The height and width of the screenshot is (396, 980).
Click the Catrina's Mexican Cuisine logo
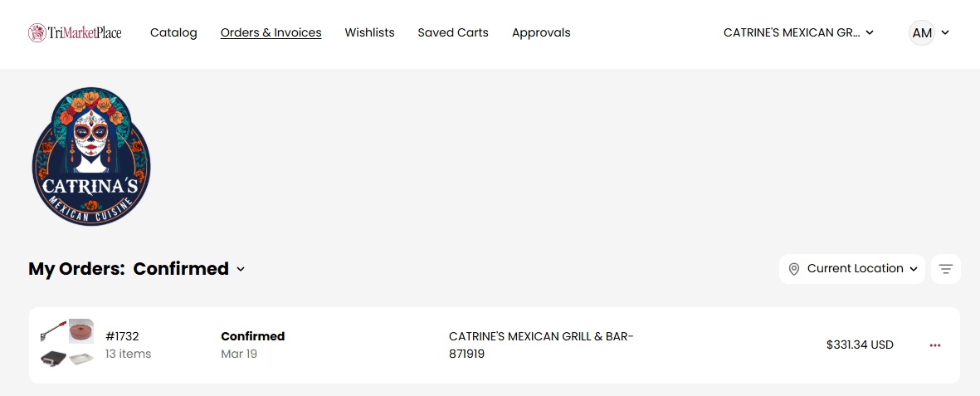[91, 156]
